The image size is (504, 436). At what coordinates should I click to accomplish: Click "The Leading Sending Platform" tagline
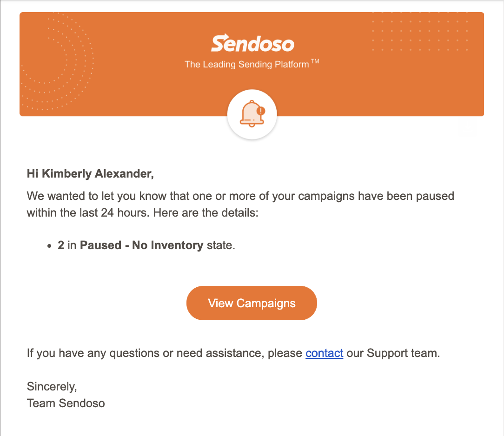click(x=246, y=64)
